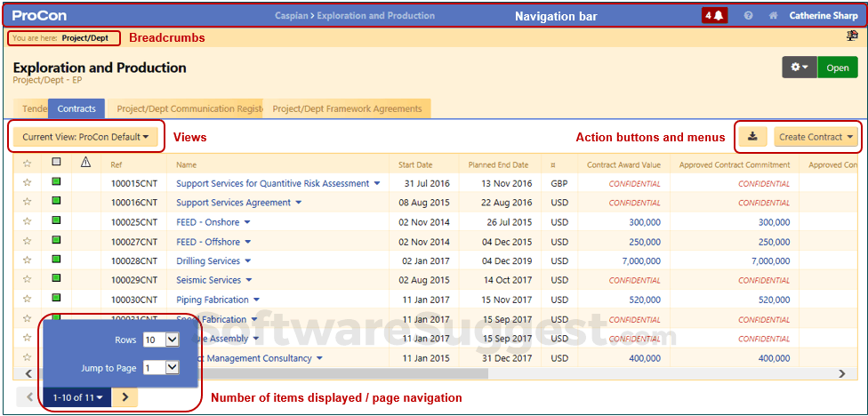Click the warning triangle column header icon
868x416 pixels.
[85, 164]
